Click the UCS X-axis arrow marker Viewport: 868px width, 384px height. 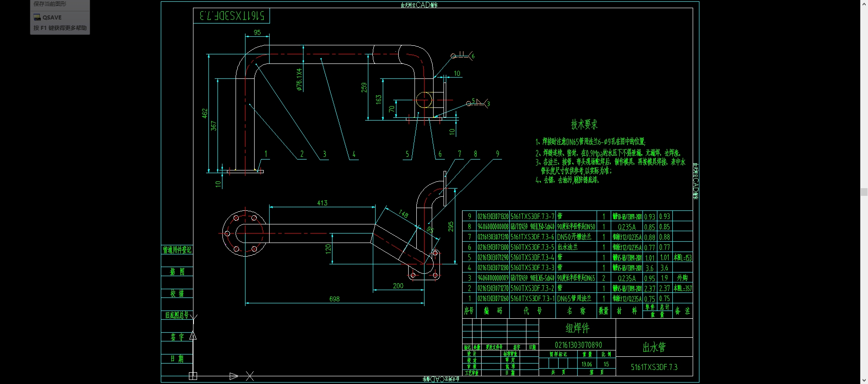(234, 376)
